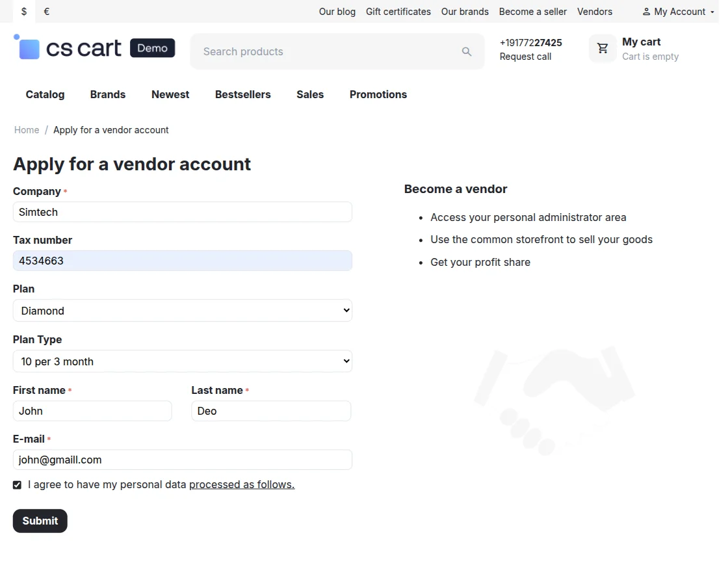Screen dimensions: 728x572
Task: Open the processed as follows link
Action: point(241,484)
